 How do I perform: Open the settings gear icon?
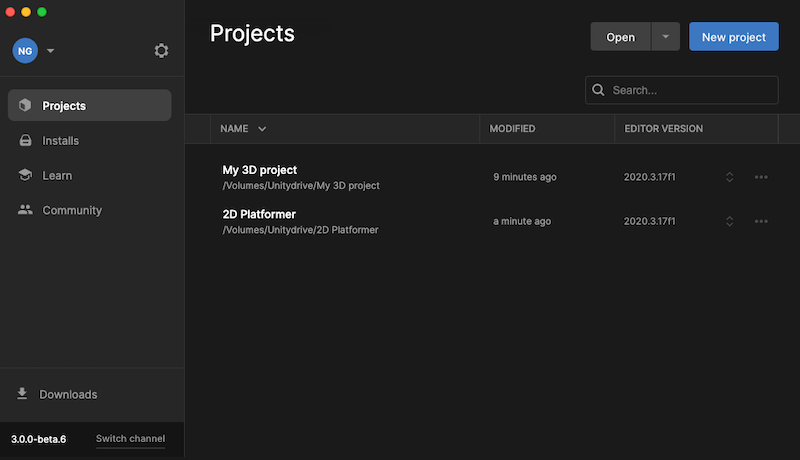click(161, 50)
